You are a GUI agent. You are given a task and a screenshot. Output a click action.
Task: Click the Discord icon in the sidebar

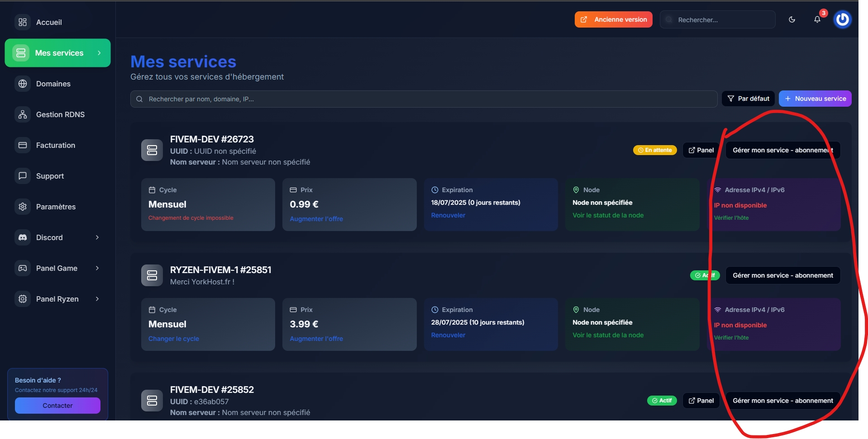click(23, 237)
